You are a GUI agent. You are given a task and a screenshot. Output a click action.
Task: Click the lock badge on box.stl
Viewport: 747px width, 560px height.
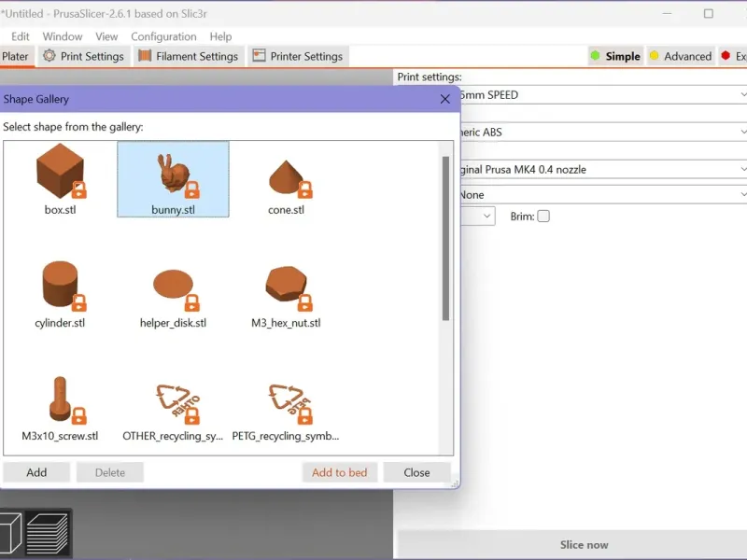pyautogui.click(x=79, y=189)
